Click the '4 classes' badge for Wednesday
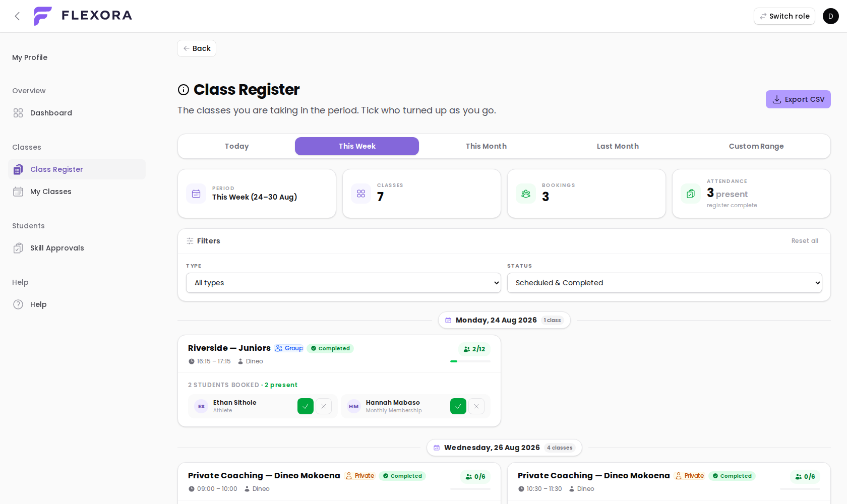The height and width of the screenshot is (504, 847). (x=560, y=448)
